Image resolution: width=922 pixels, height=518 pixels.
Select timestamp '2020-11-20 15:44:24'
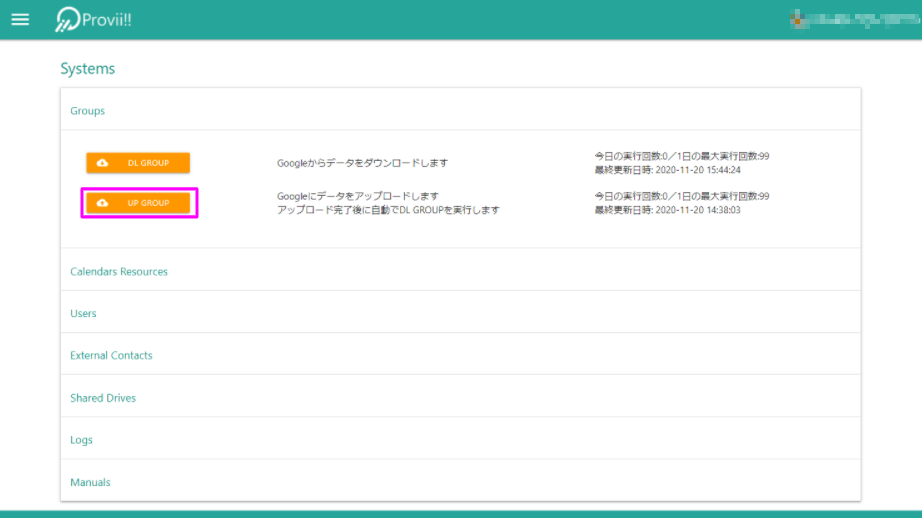click(698, 170)
